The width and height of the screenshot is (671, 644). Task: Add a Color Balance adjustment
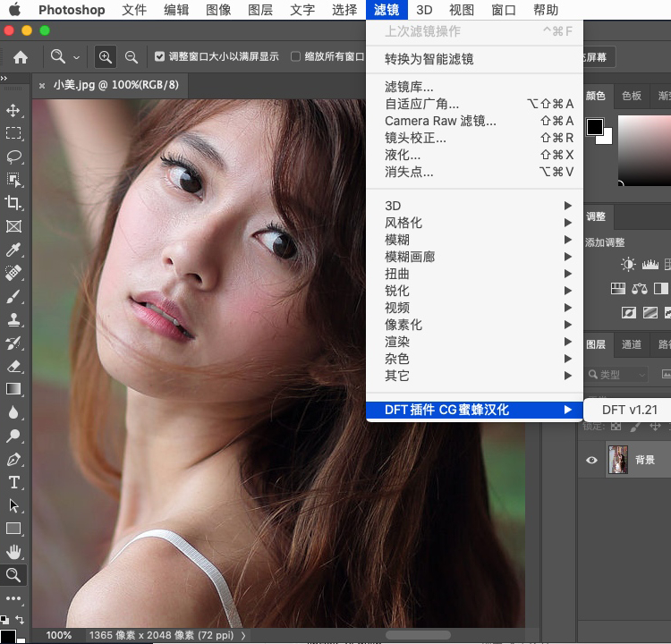click(640, 288)
